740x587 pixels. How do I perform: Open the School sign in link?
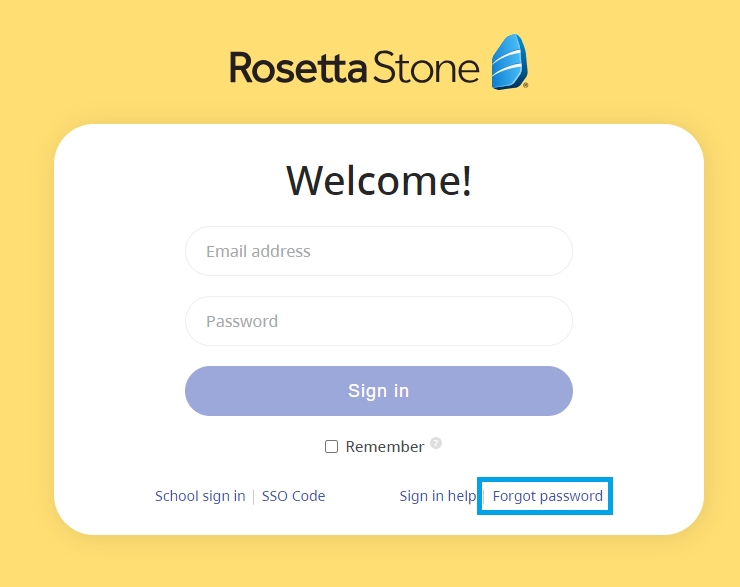[200, 496]
